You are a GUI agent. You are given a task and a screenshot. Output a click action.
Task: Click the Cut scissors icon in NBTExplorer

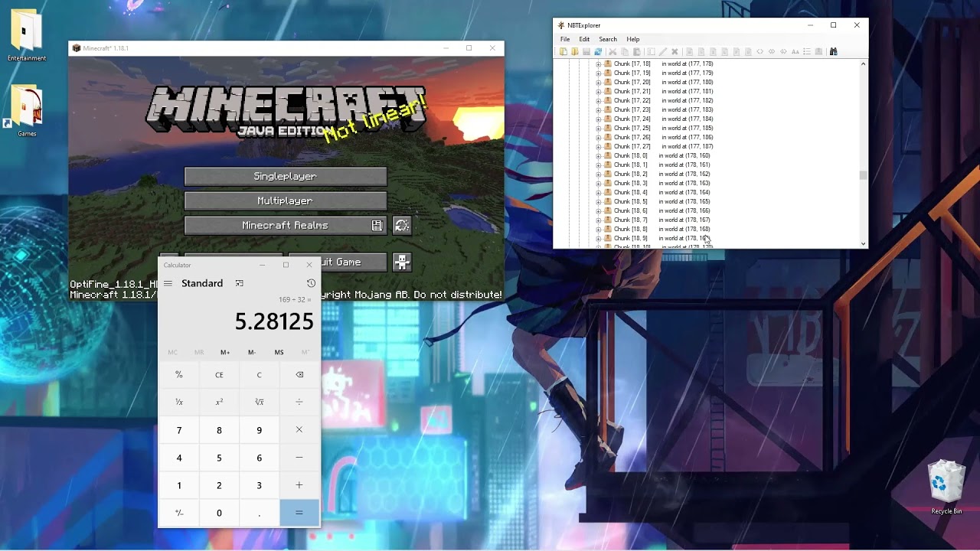612,51
